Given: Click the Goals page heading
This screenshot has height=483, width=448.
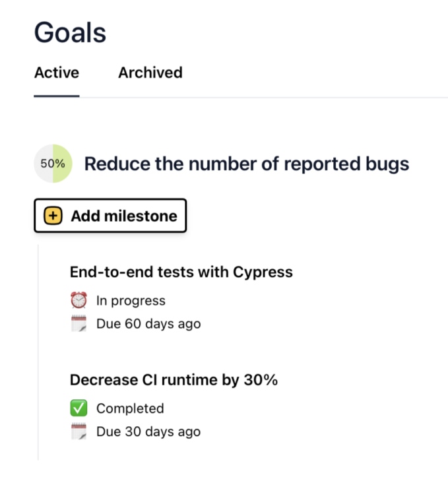Looking at the screenshot, I should [70, 32].
